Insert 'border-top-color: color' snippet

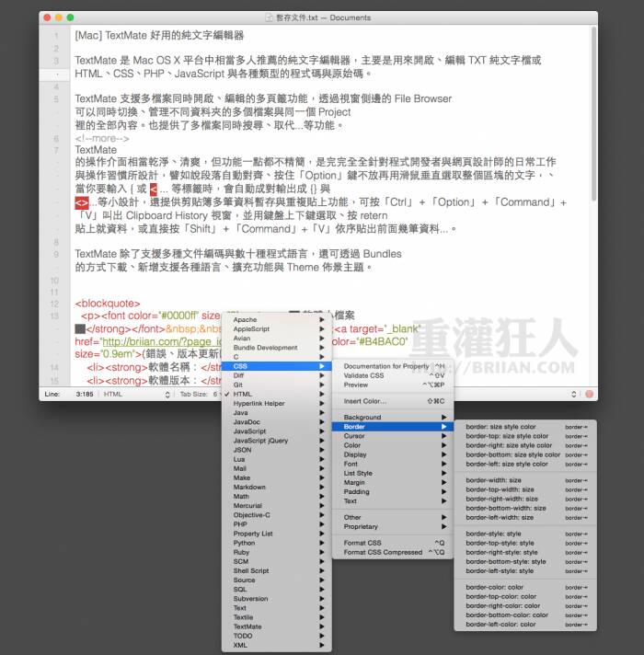click(525, 596)
